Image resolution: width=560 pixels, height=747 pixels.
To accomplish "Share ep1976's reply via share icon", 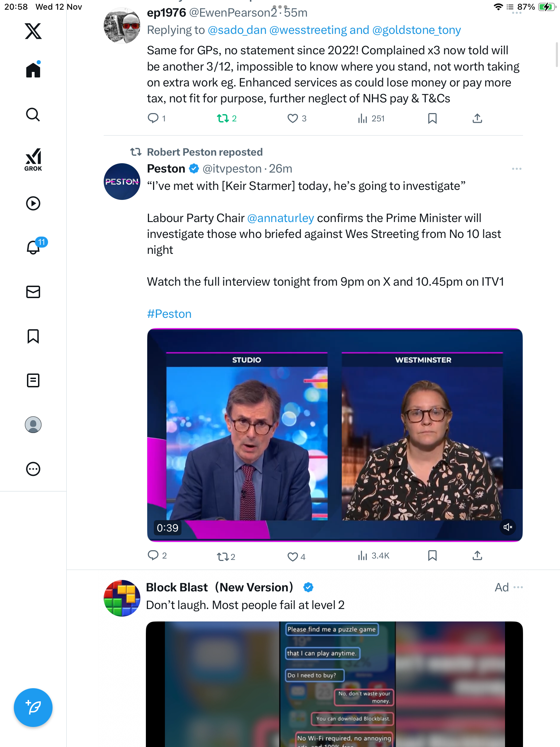I will pos(477,119).
